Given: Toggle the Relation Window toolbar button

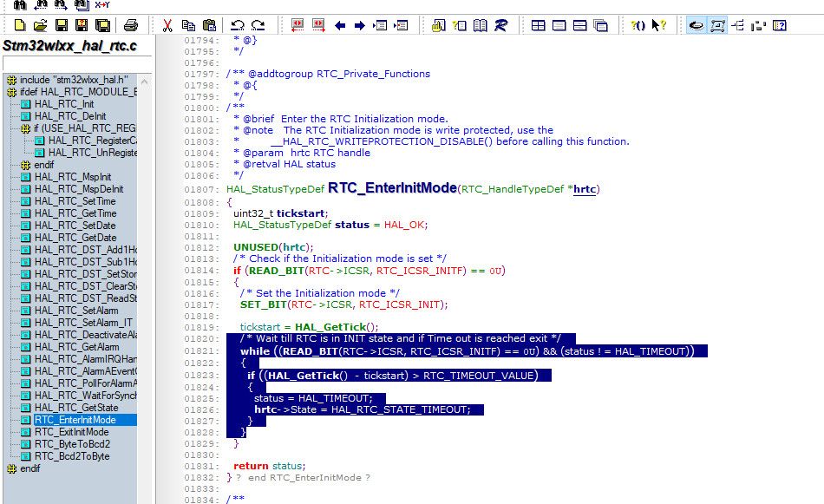Looking at the screenshot, I should (717, 25).
